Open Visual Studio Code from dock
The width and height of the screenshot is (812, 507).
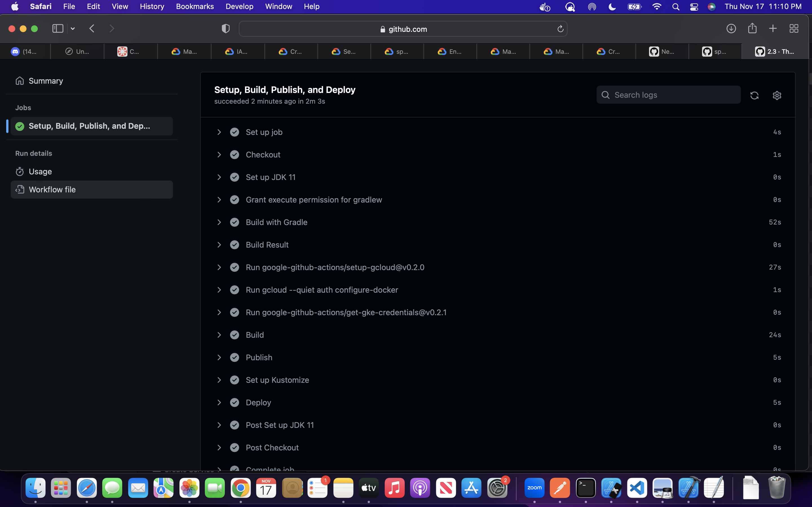[x=637, y=488]
